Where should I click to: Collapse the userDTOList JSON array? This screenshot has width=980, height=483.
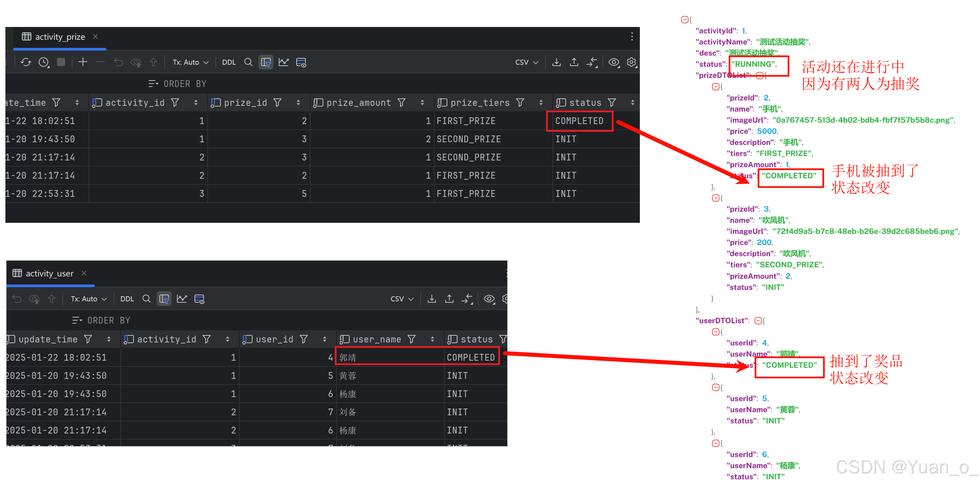click(758, 321)
